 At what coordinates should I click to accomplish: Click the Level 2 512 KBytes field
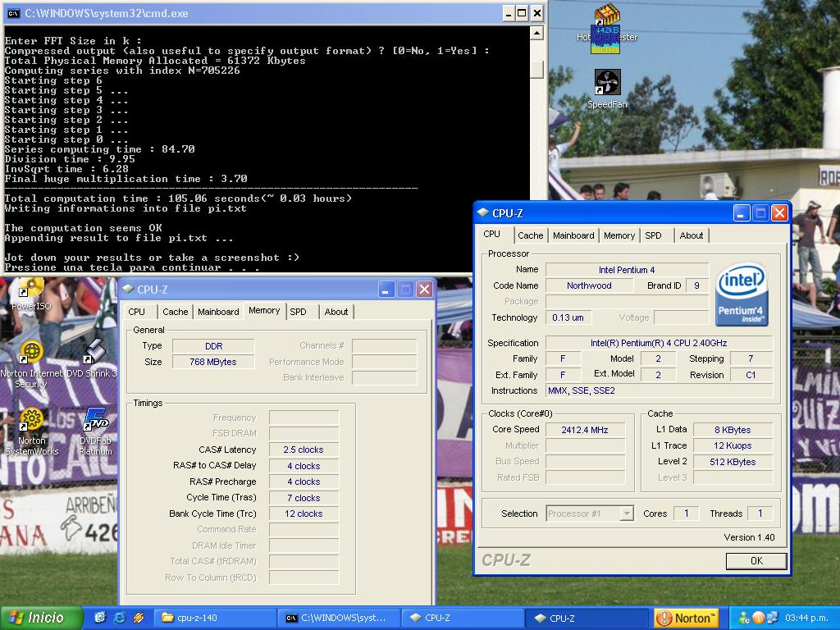pos(733,462)
